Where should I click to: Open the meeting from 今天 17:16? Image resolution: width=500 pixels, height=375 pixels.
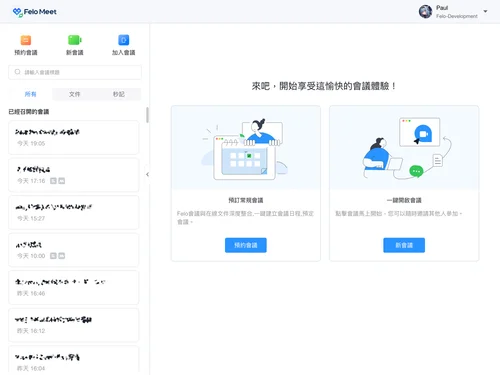click(74, 175)
